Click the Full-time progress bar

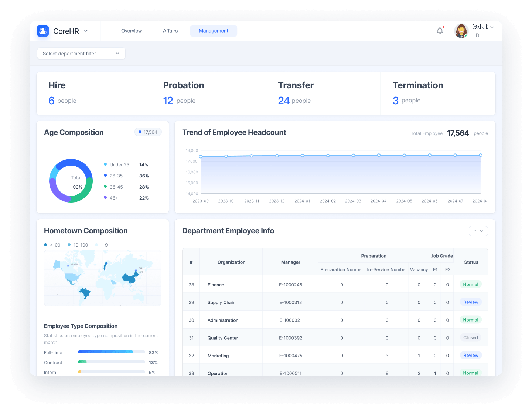click(x=112, y=352)
